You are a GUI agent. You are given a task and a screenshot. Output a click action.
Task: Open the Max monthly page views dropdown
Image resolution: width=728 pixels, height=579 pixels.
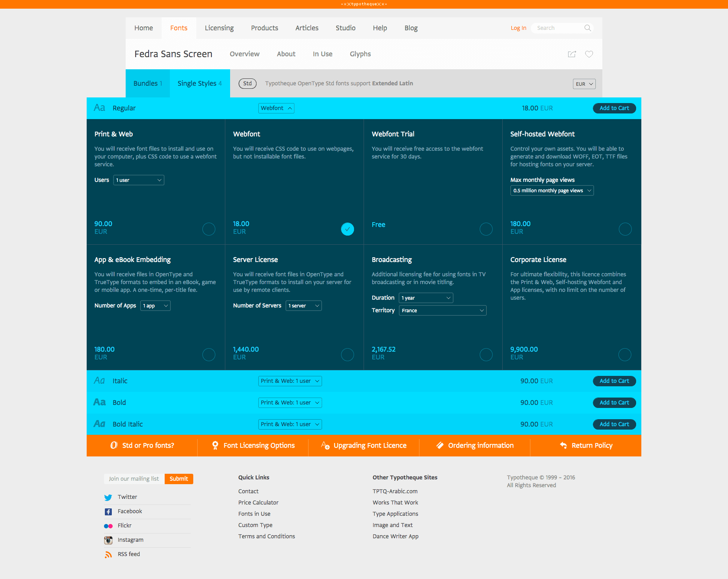[x=552, y=191]
